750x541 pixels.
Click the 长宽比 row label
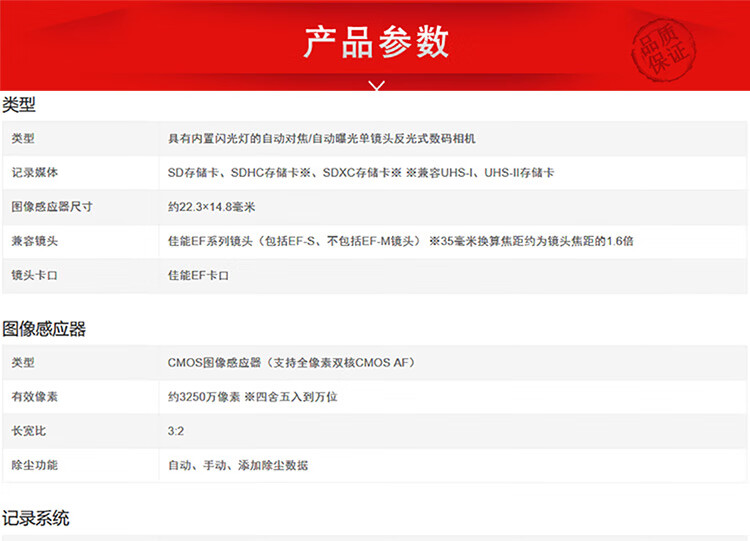[28, 430]
